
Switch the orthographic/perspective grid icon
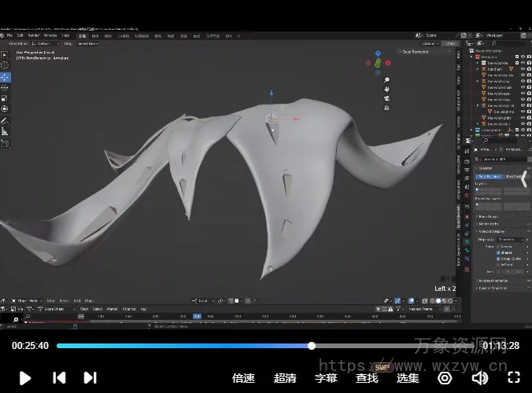tap(386, 108)
